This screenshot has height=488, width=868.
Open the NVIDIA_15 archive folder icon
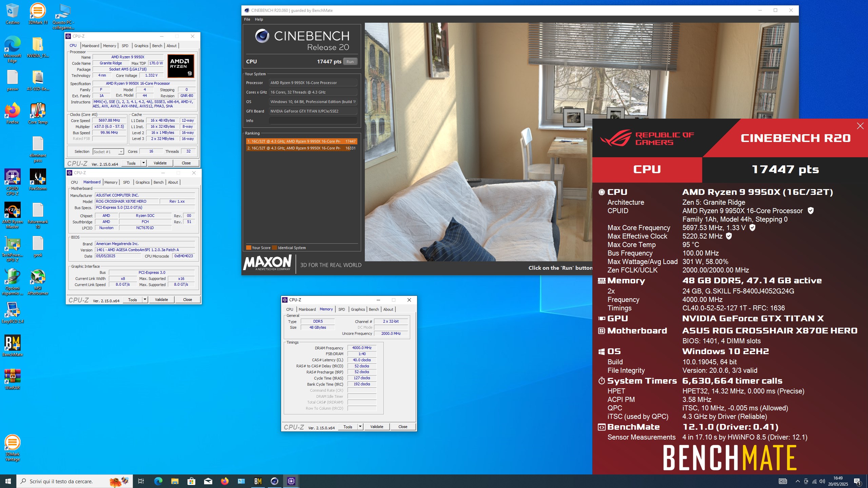tap(38, 47)
